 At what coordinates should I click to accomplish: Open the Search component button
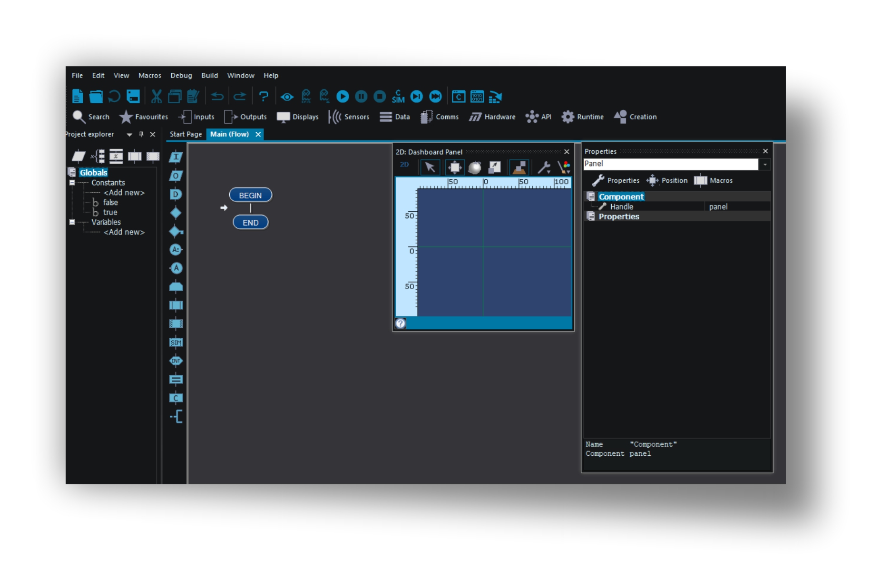coord(91,117)
